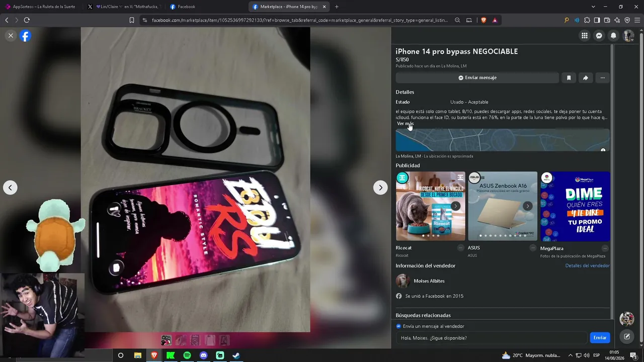
Task: Close the Marketplace photo viewer
Action: [x=11, y=36]
